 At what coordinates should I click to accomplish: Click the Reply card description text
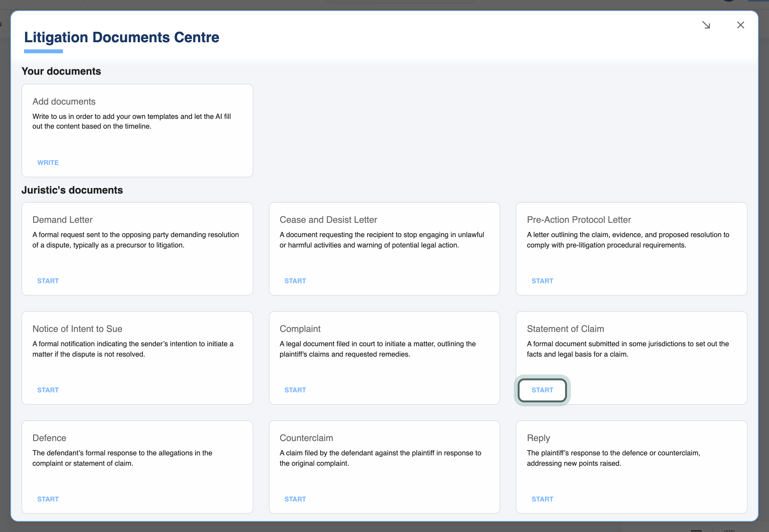coord(613,458)
